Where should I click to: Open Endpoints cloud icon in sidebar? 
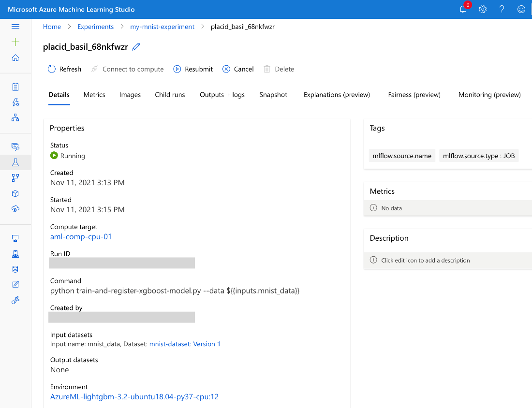coord(15,208)
